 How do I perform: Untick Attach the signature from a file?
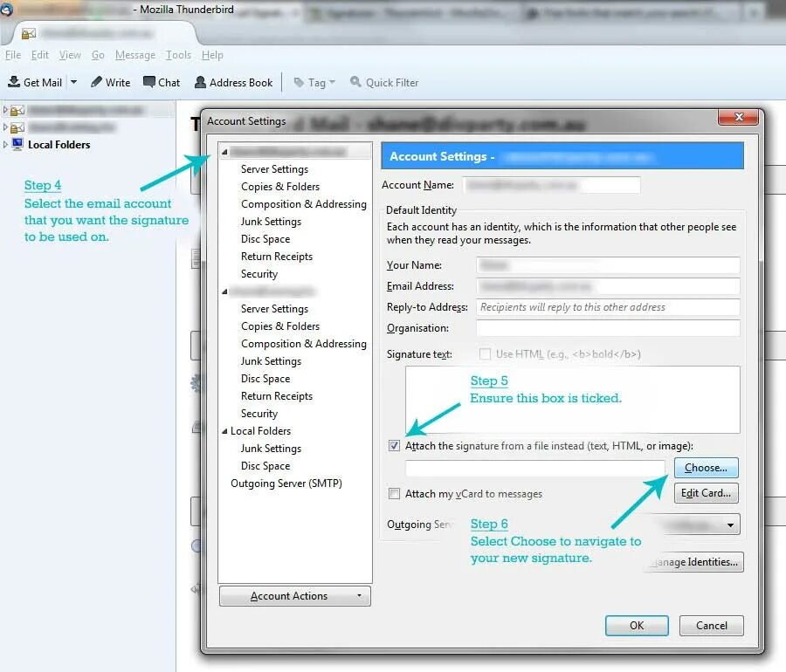[x=394, y=446]
